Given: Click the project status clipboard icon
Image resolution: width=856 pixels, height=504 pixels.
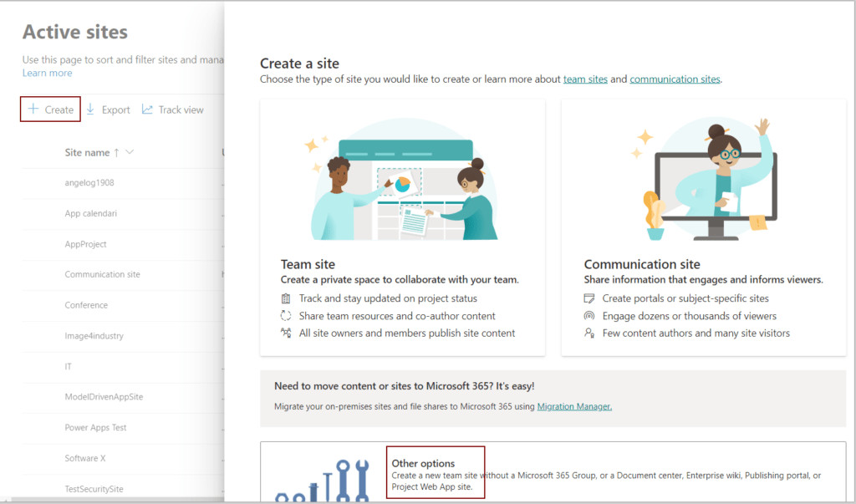Looking at the screenshot, I should [x=286, y=298].
